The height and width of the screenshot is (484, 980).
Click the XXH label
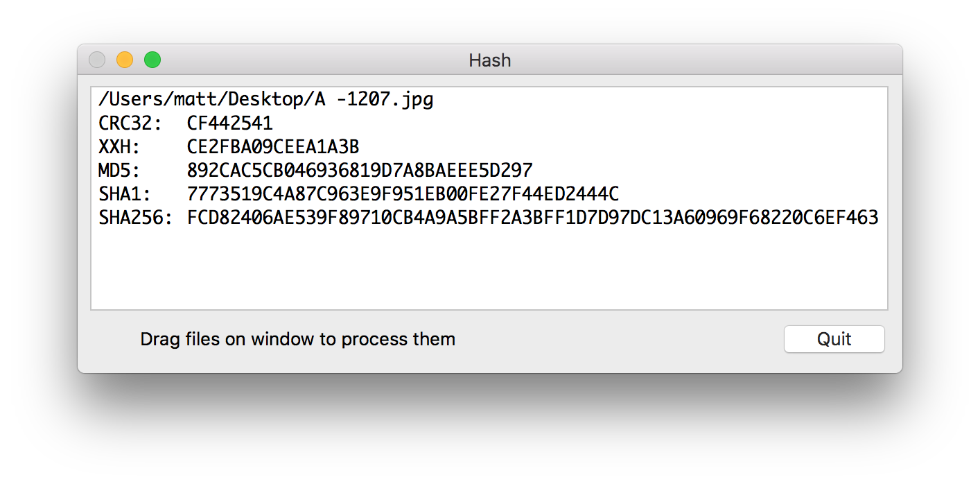tap(119, 147)
